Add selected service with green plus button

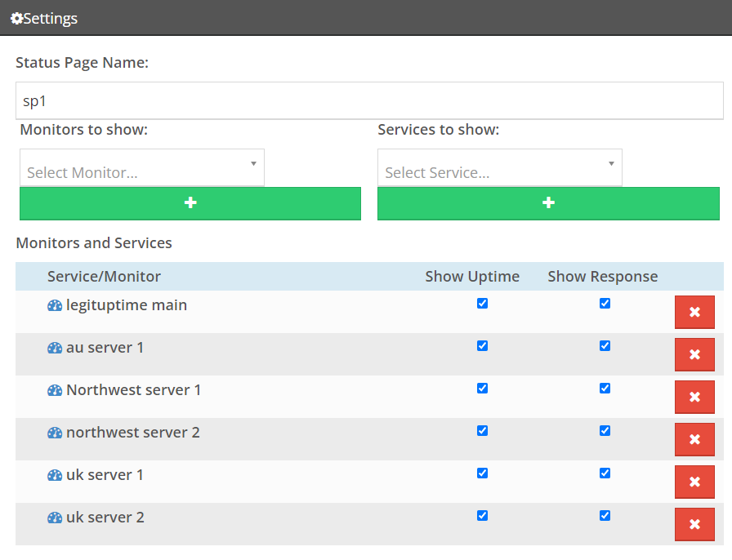point(548,203)
